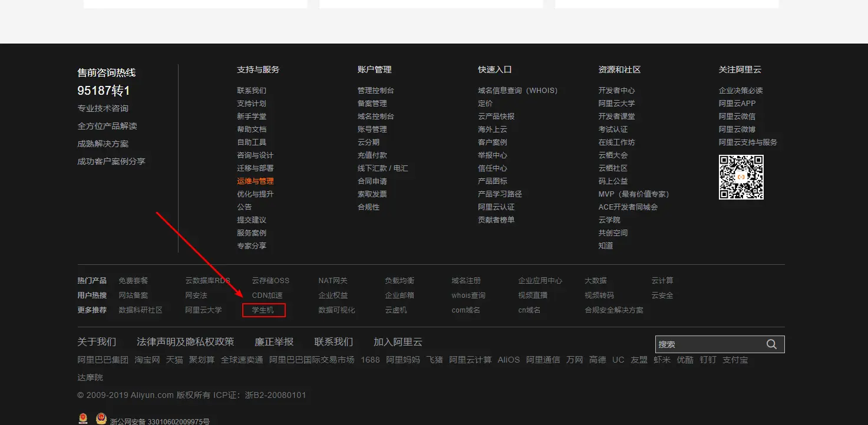This screenshot has height=425, width=868.
Task: Open the 公告 link
Action: (245, 207)
